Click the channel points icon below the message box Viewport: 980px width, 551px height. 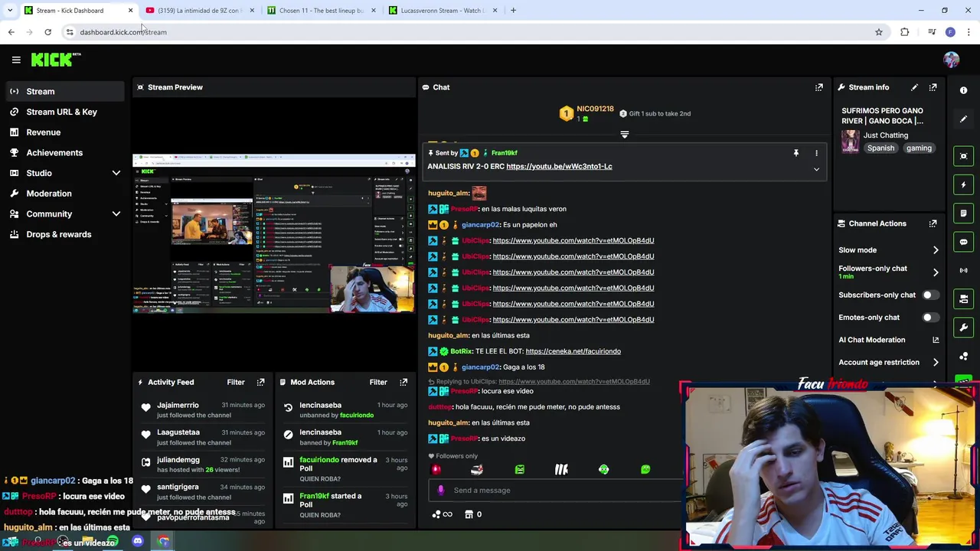443,514
